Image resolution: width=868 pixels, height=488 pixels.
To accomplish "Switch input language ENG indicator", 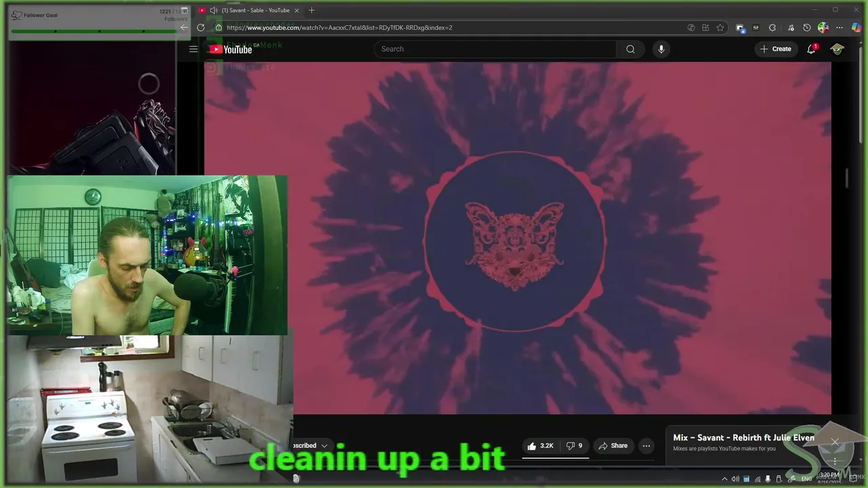I will 806,479.
